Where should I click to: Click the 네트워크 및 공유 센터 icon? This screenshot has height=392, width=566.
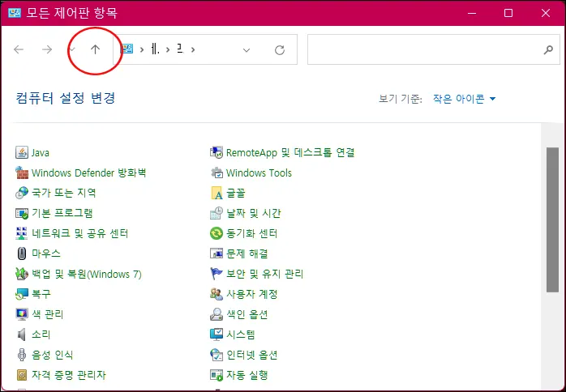(22, 233)
